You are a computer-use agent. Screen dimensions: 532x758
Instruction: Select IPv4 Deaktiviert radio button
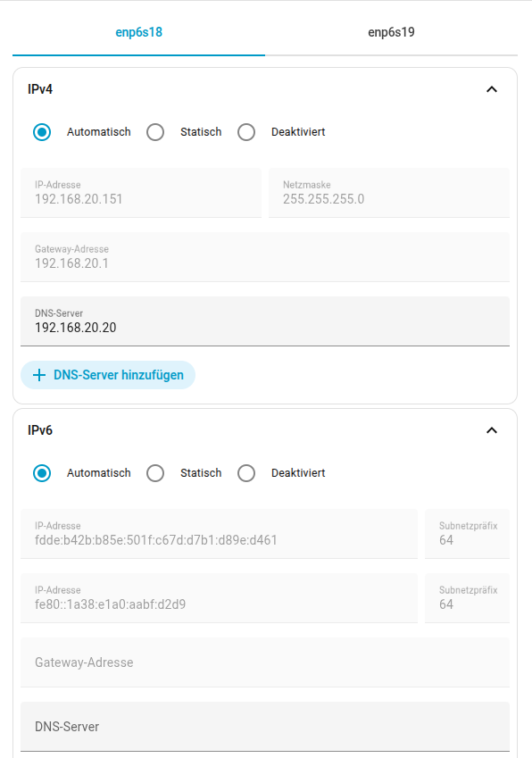coord(246,132)
